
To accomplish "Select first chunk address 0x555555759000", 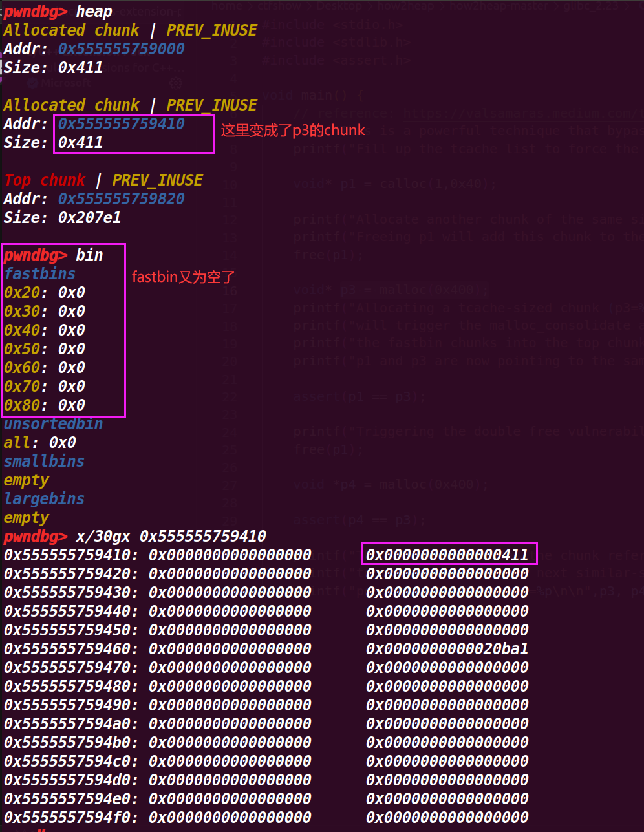I will coord(121,49).
